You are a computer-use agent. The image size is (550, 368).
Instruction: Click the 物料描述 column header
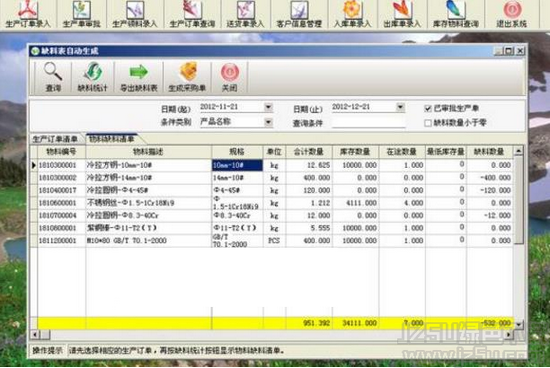point(148,152)
